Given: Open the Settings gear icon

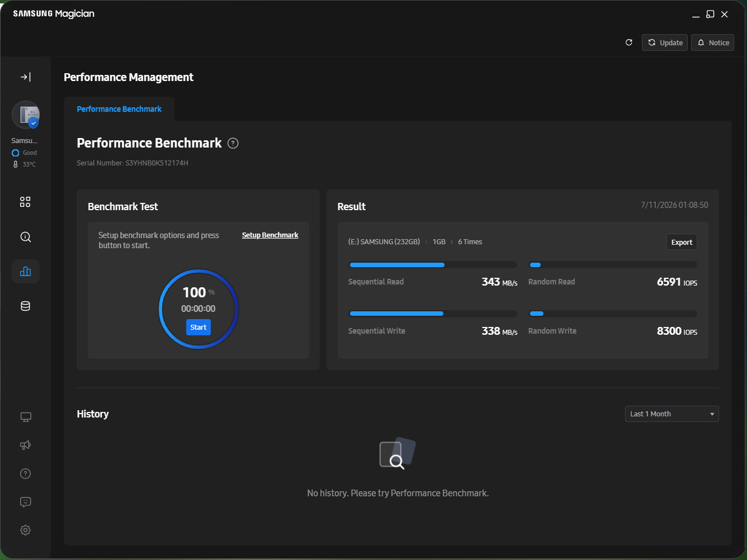Looking at the screenshot, I should pyautogui.click(x=25, y=530).
